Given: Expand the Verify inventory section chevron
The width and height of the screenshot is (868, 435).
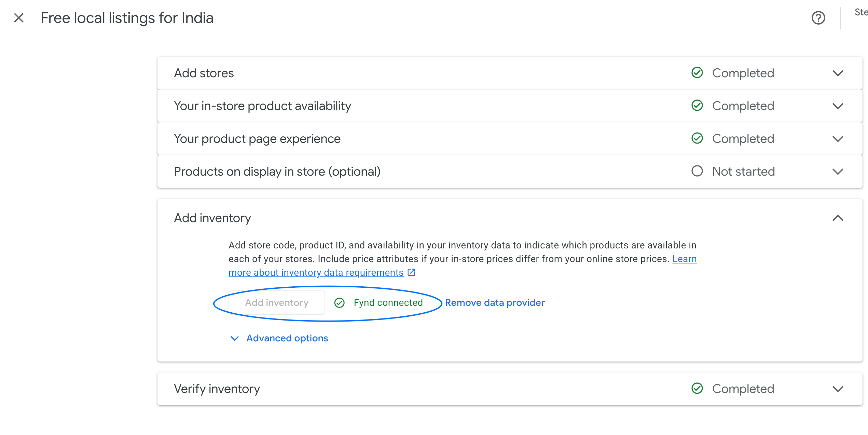Looking at the screenshot, I should point(838,389).
